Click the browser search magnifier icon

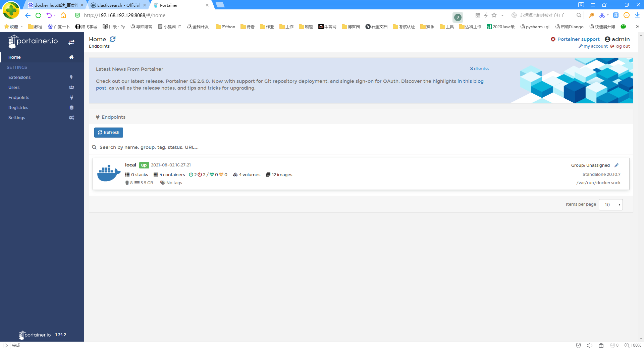pos(579,15)
